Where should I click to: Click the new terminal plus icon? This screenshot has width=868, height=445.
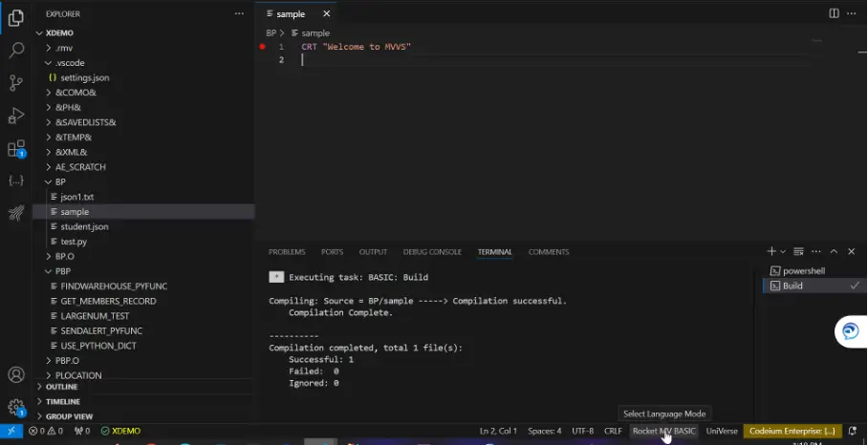click(x=771, y=251)
